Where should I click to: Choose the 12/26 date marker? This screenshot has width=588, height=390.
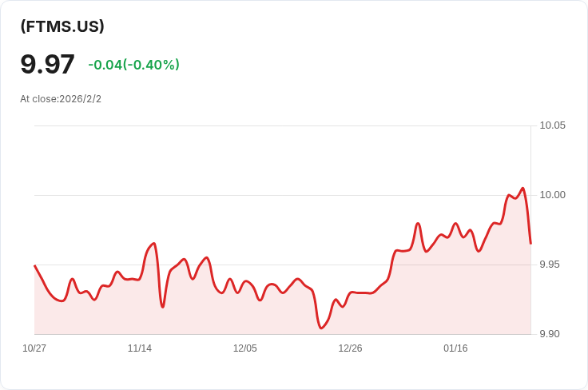(x=350, y=348)
